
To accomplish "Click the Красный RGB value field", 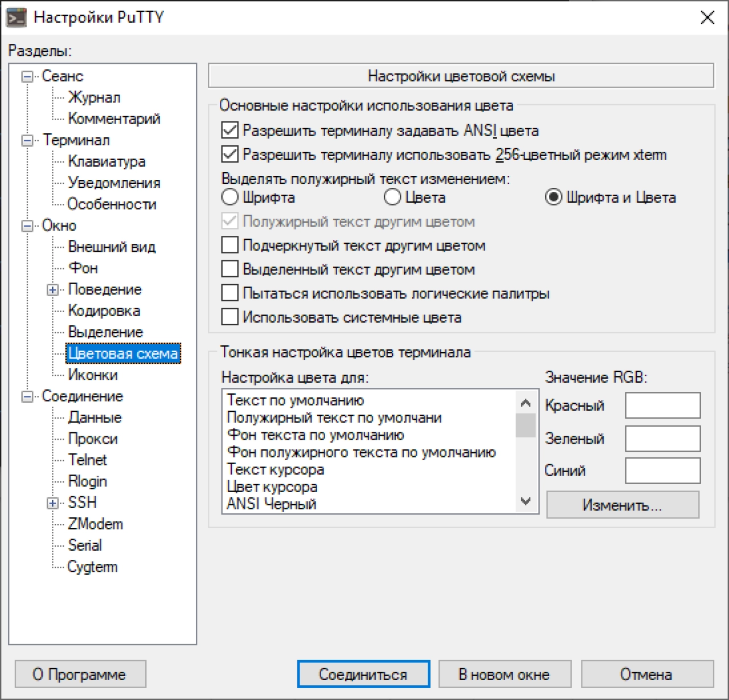I will (x=663, y=406).
